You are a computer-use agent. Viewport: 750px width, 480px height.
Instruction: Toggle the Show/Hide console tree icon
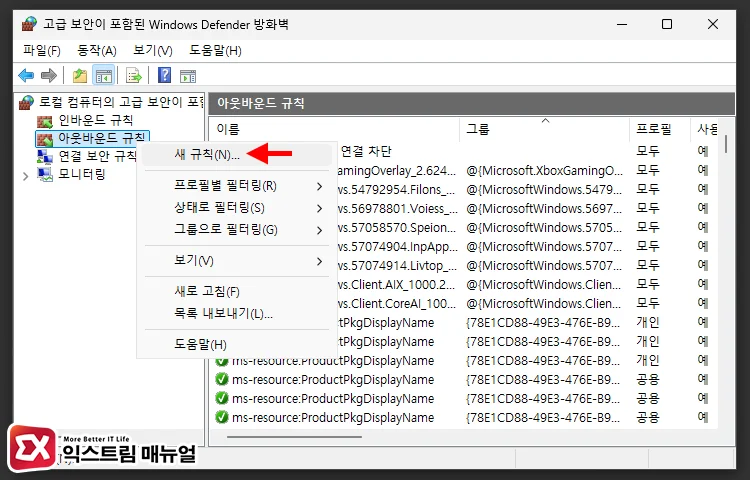pos(103,75)
